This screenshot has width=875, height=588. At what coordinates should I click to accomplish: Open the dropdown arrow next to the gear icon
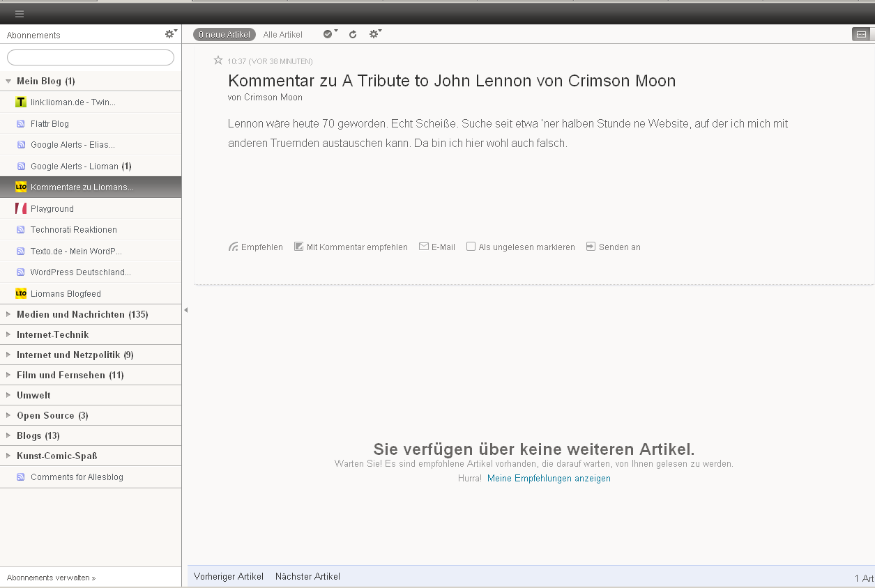pyautogui.click(x=381, y=31)
